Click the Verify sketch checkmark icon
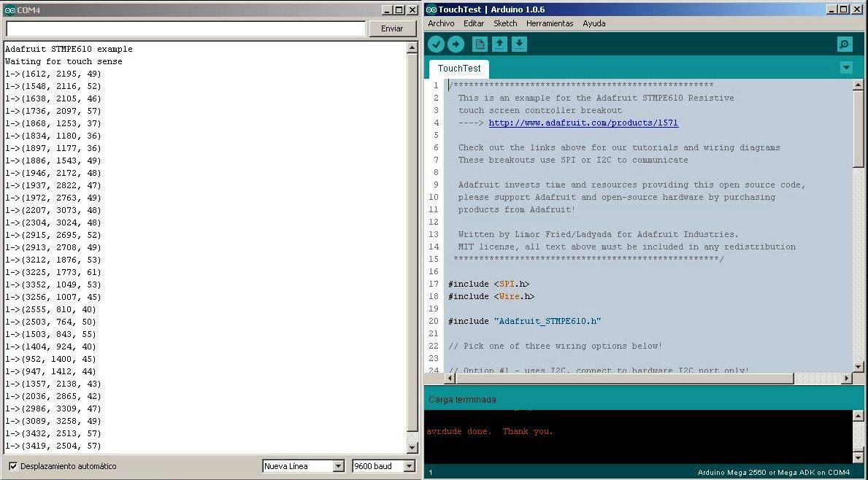The width and height of the screenshot is (868, 480). point(437,44)
